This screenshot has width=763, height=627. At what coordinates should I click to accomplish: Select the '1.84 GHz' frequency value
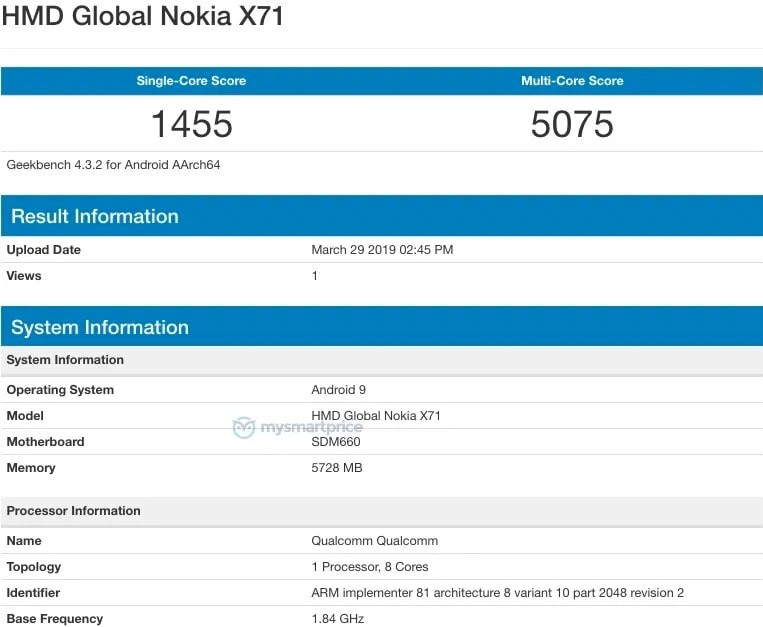click(338, 619)
